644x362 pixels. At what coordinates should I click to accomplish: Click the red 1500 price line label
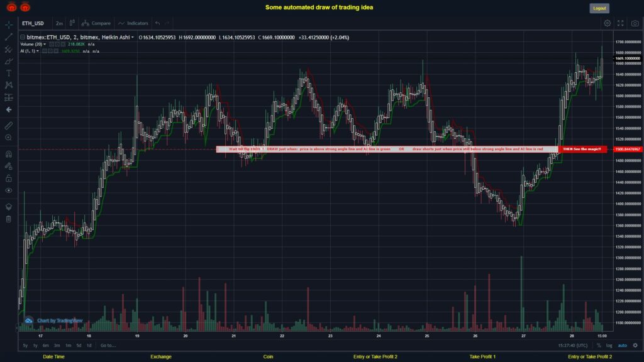pyautogui.click(x=628, y=149)
